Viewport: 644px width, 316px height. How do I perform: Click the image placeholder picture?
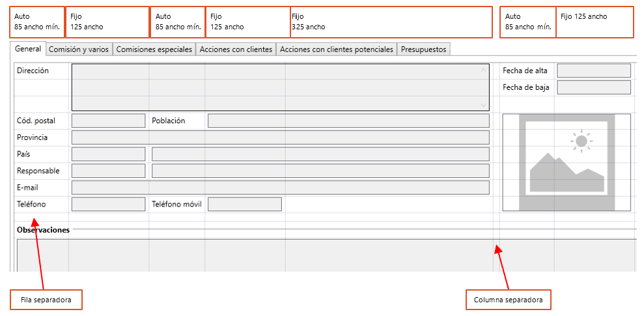coord(567,162)
